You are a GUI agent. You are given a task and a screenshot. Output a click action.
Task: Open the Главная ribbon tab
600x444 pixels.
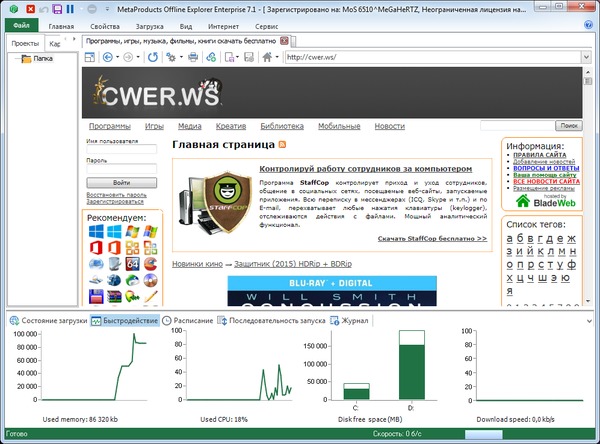[61, 26]
